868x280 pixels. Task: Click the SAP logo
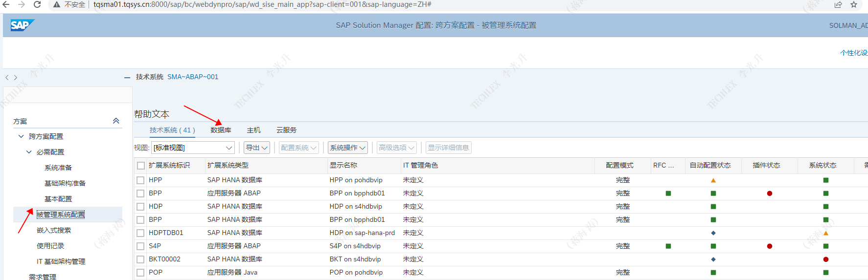pyautogui.click(x=22, y=25)
